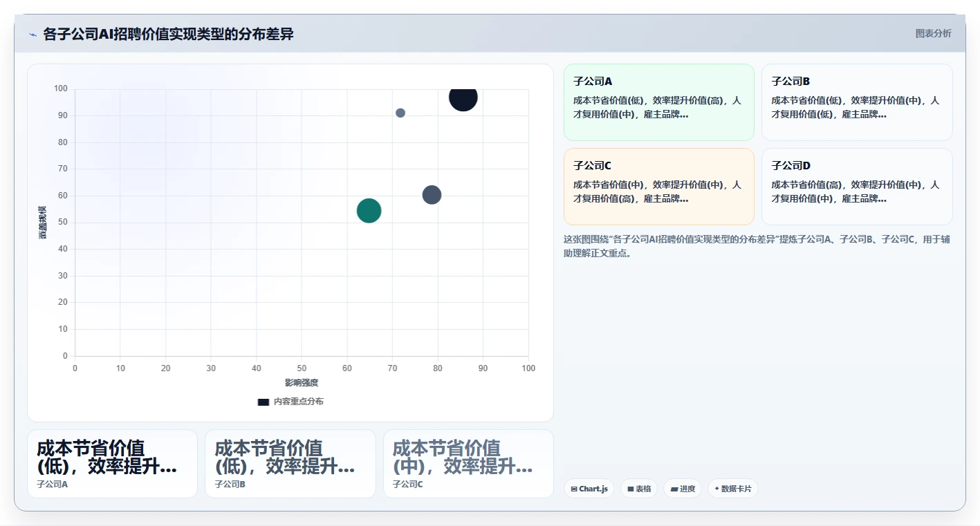
Task: Select the small gray-blue bubble near 72
Action: pos(400,113)
